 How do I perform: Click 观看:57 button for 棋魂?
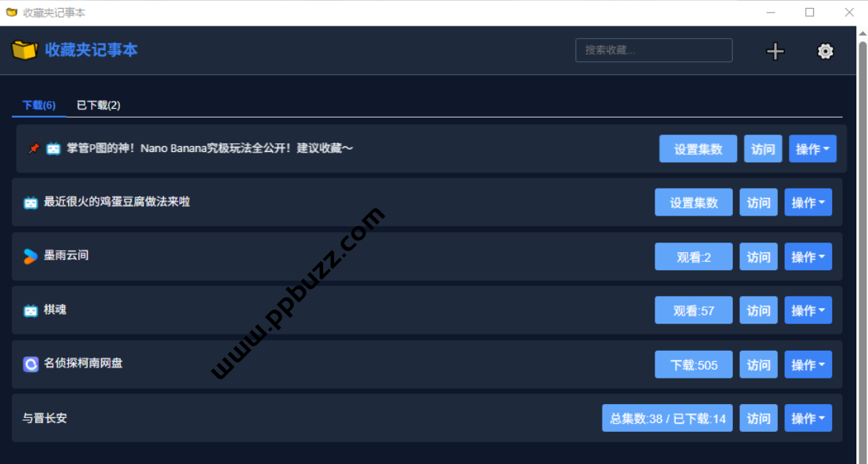[x=694, y=311]
